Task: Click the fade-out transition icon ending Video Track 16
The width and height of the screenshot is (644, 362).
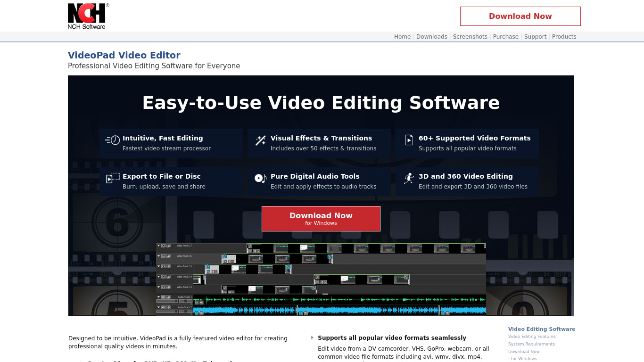Action: pos(330,257)
